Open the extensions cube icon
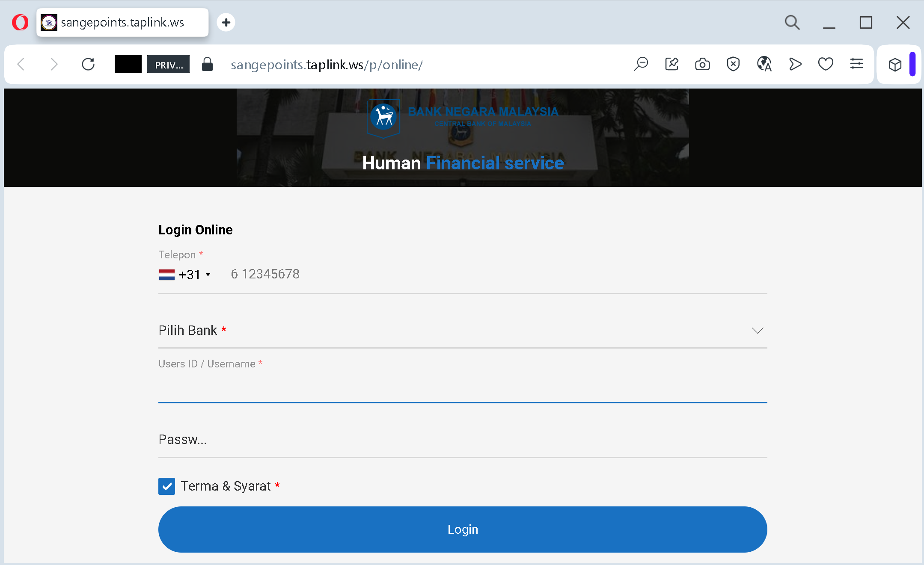This screenshot has width=924, height=565. tap(895, 65)
